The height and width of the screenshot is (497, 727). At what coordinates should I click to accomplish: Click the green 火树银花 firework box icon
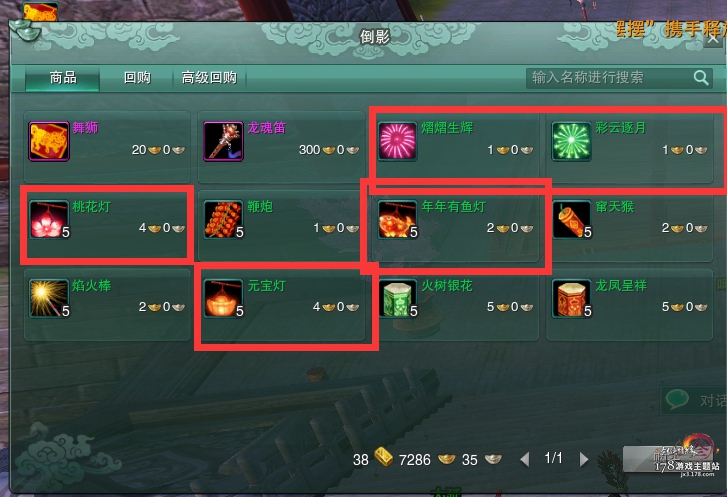tap(397, 299)
